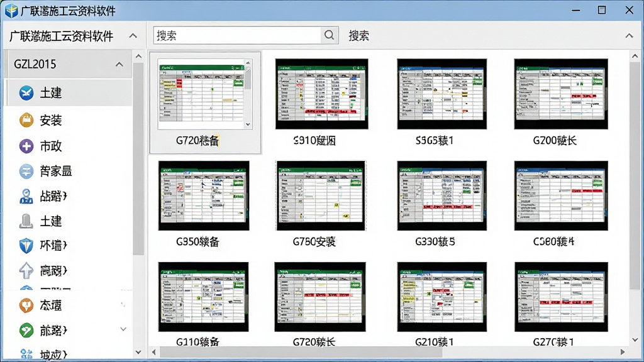The width and height of the screenshot is (644, 362).
Task: Open the G910 template thumbnail
Action: 321,94
